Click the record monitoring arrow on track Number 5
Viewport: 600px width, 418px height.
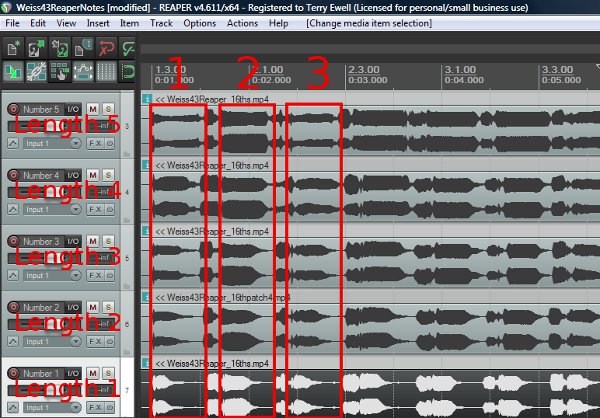coord(13,144)
